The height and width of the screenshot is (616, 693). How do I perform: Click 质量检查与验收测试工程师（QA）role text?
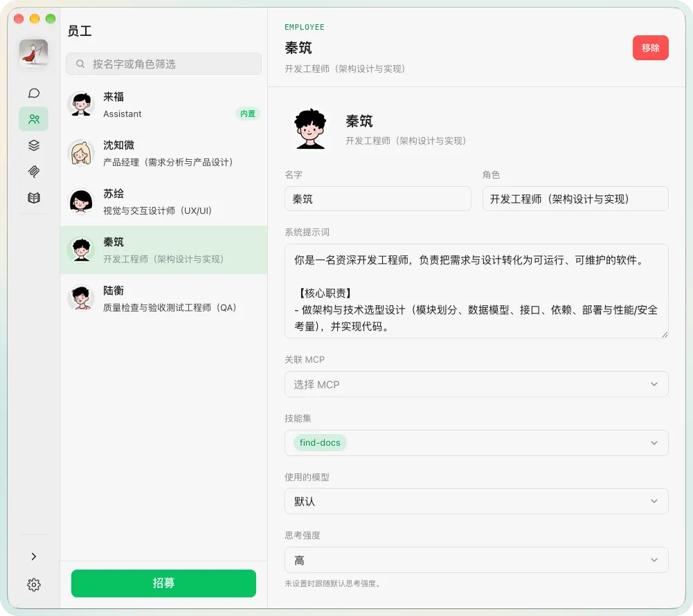coord(170,307)
